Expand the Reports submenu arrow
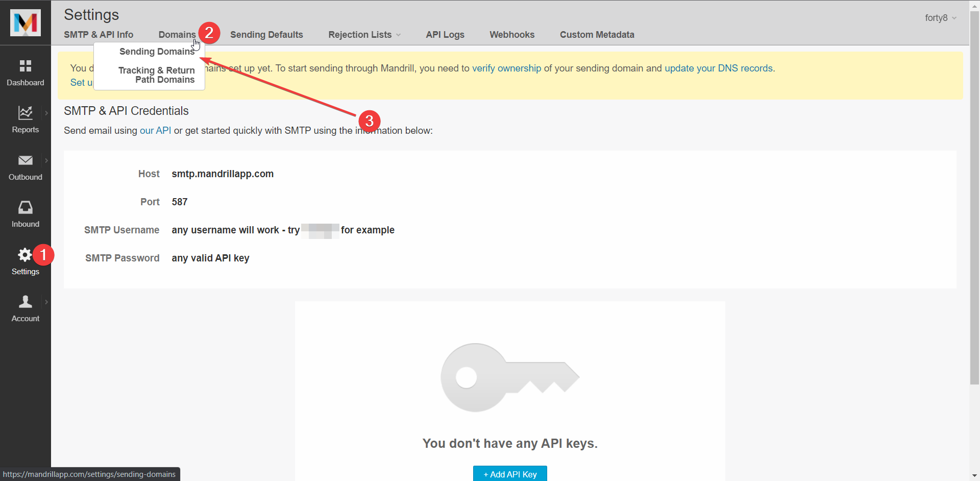Image resolution: width=980 pixels, height=481 pixels. [x=46, y=113]
